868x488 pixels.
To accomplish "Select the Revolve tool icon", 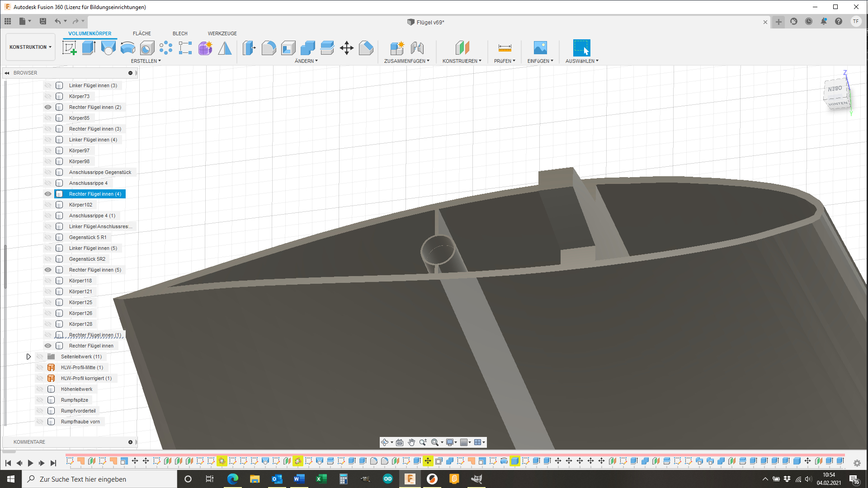I will coord(108,48).
